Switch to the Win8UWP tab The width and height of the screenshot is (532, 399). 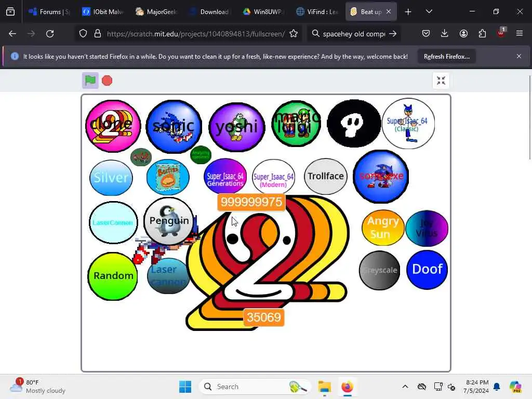(x=263, y=11)
